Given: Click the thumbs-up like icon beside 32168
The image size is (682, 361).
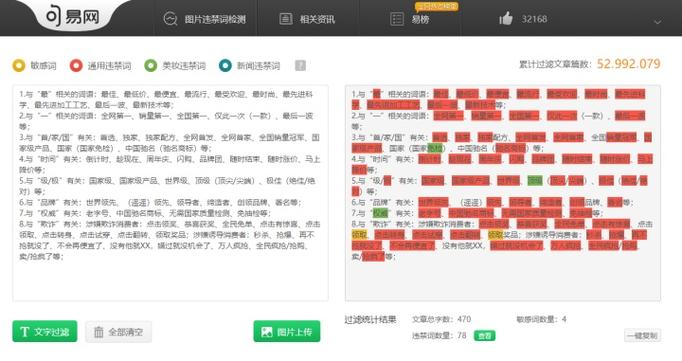Looking at the screenshot, I should click(506, 19).
